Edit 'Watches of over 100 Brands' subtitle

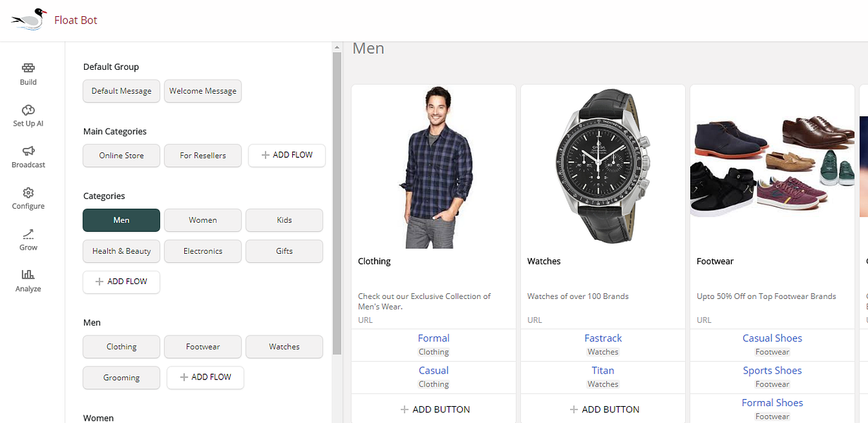[x=578, y=297]
